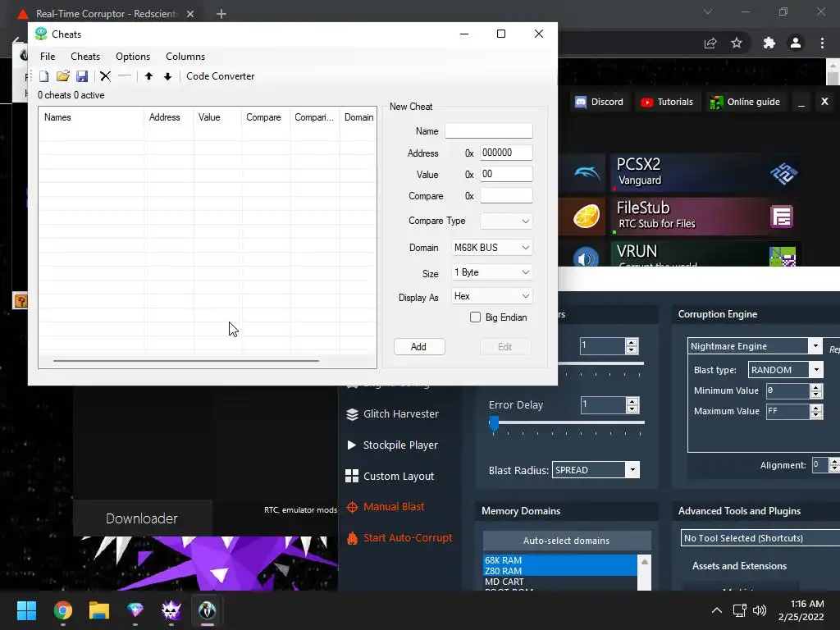
Task: Open the Domain dropdown showing M68K BUS
Action: [x=492, y=248]
